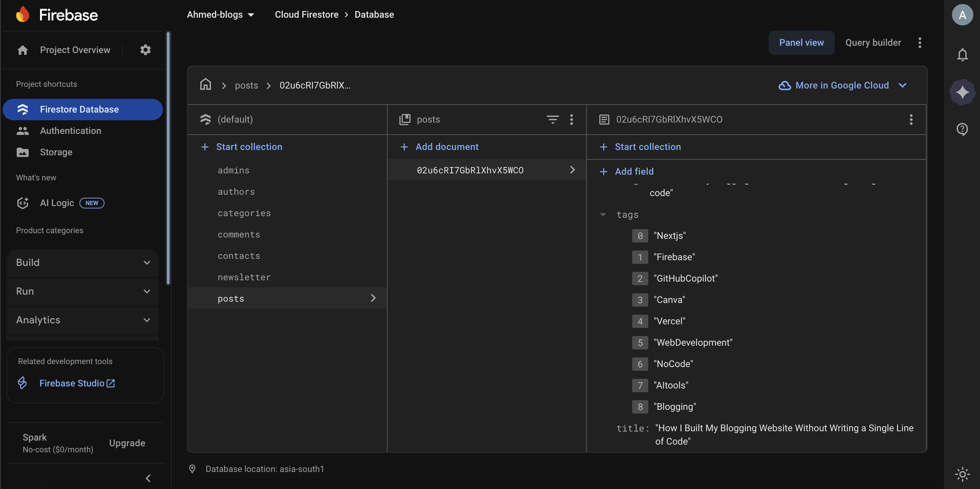Open the Ahmed-blogs project dropdown
The image size is (980, 489).
221,14
